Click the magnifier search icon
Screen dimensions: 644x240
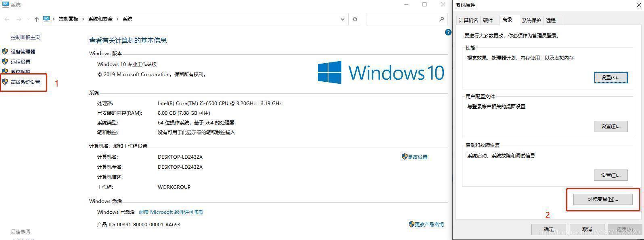441,19
